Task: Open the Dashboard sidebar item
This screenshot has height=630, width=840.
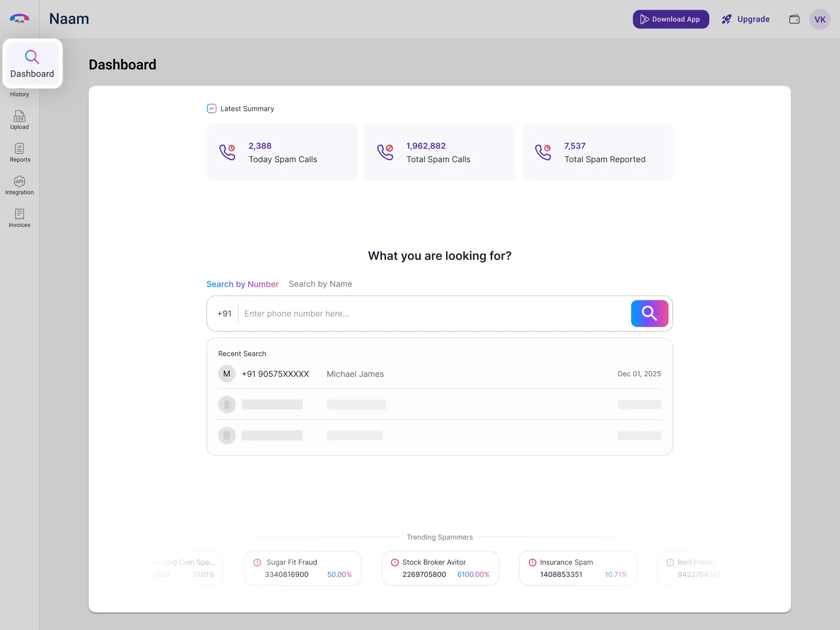Action: (x=32, y=64)
